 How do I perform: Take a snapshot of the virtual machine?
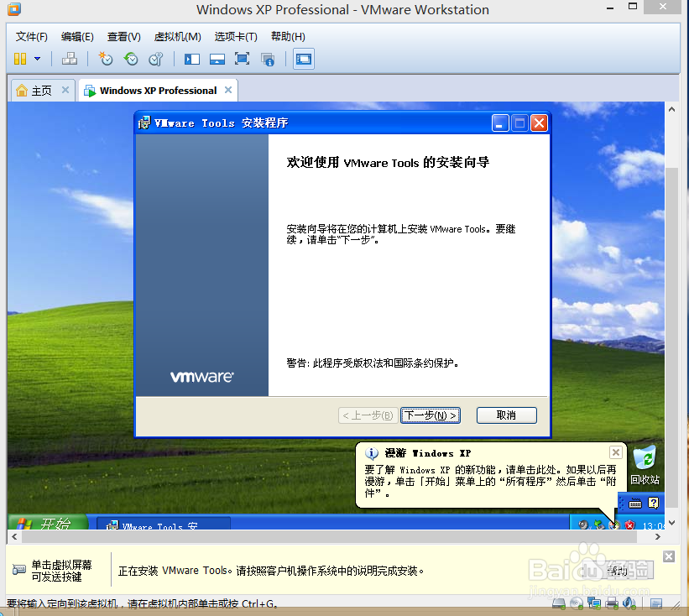pos(106,59)
